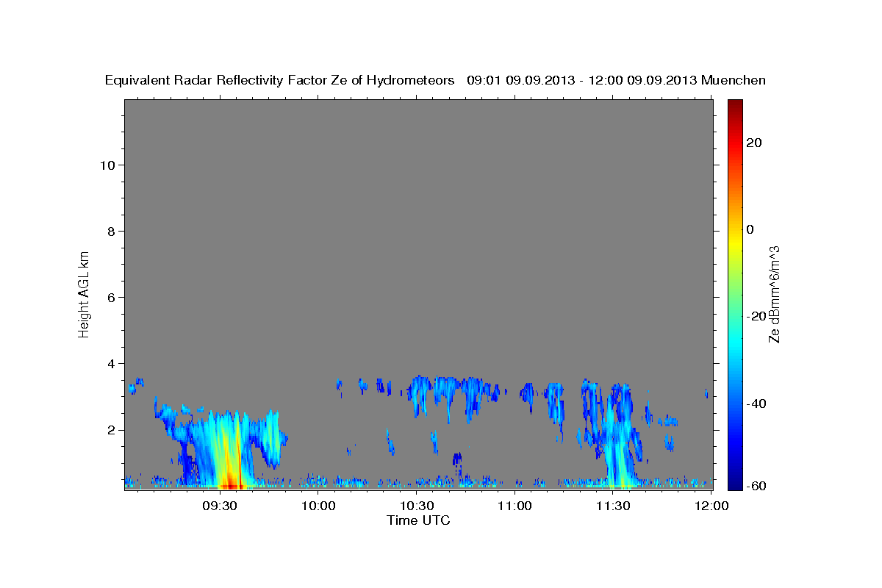Click the '12:00' time tick label
The image size is (882, 588).
click(x=711, y=506)
